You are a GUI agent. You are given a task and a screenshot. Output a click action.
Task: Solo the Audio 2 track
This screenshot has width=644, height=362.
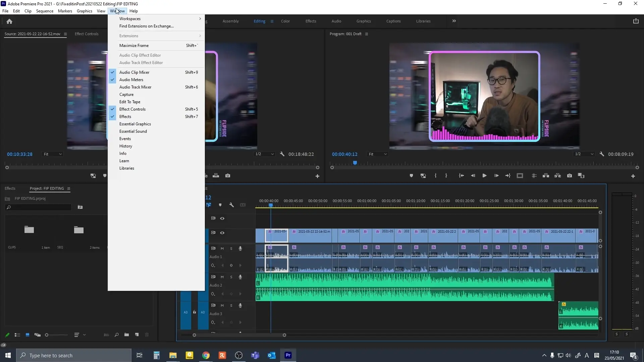point(231,277)
